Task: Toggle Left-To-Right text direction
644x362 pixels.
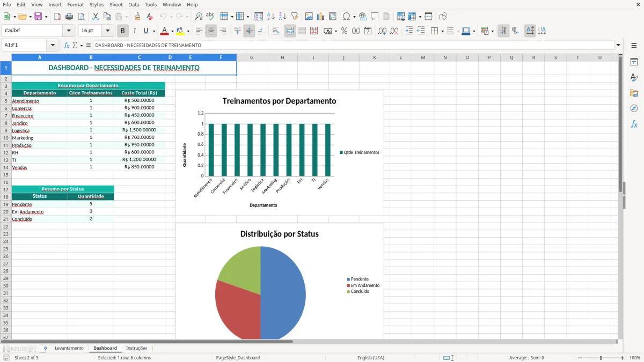Action: (x=503, y=31)
